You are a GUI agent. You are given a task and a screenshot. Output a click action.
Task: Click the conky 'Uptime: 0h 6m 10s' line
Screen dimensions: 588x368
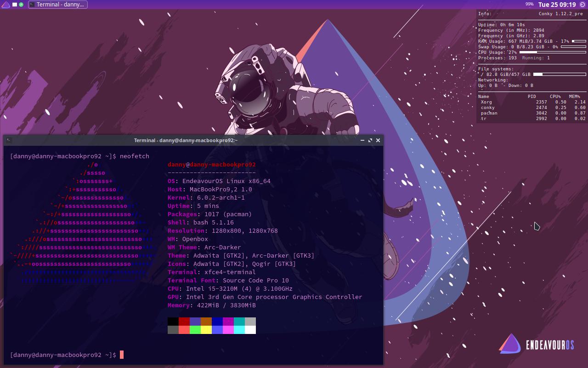[501, 25]
